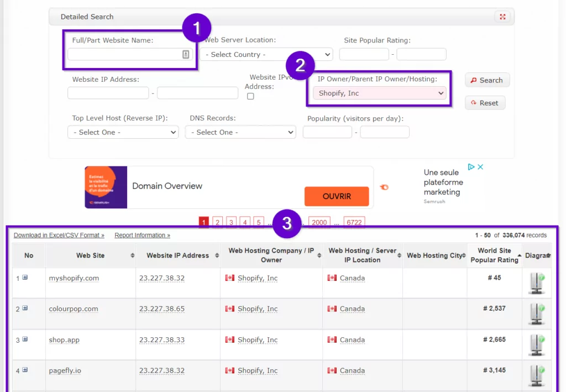566x392 pixels.
Task: Click the Website IP Address start field
Action: [x=108, y=93]
